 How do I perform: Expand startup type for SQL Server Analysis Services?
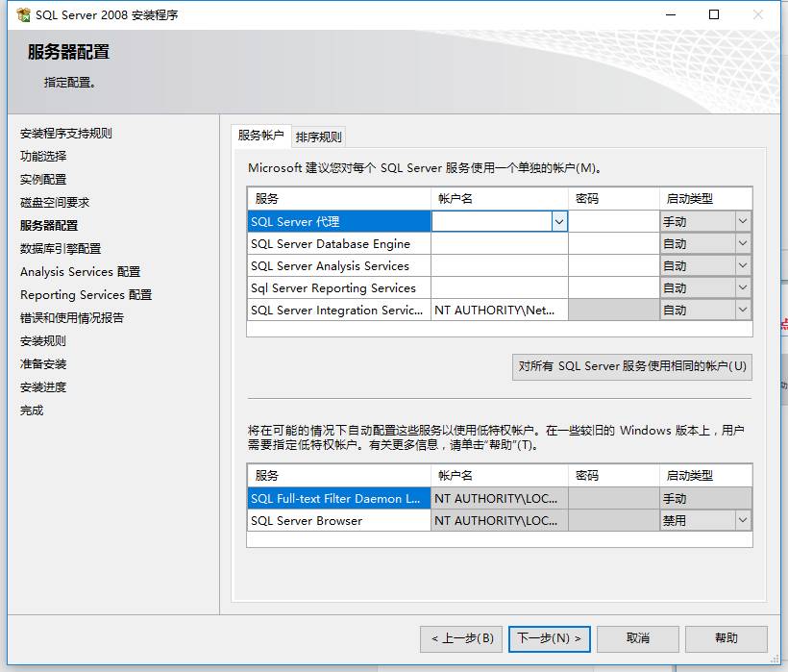[743, 265]
